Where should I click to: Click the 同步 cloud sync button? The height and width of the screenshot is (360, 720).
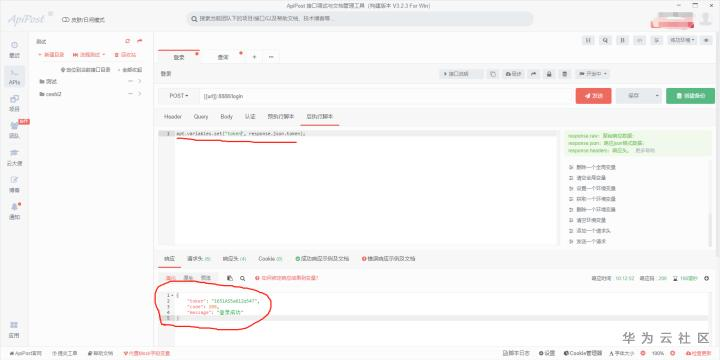[x=513, y=74]
